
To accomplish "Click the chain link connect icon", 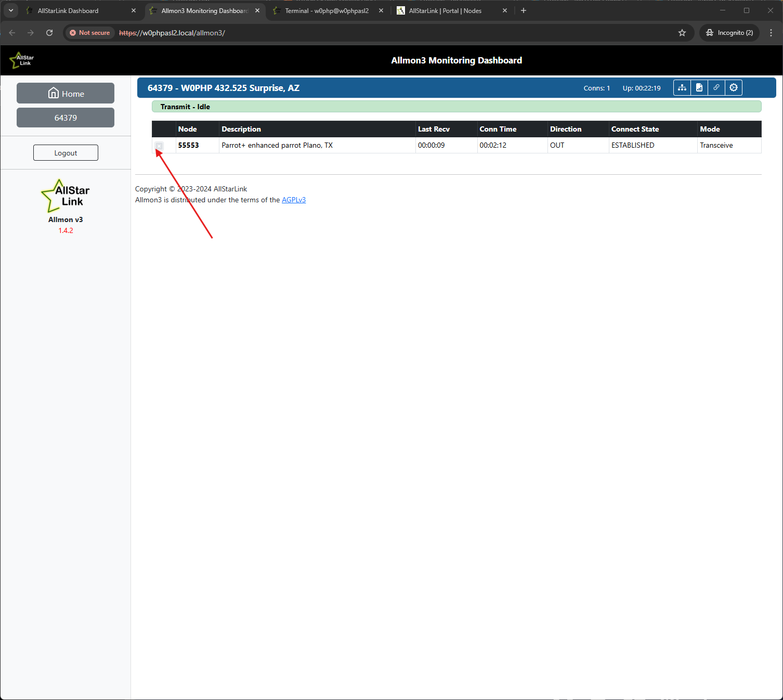I will tap(716, 88).
